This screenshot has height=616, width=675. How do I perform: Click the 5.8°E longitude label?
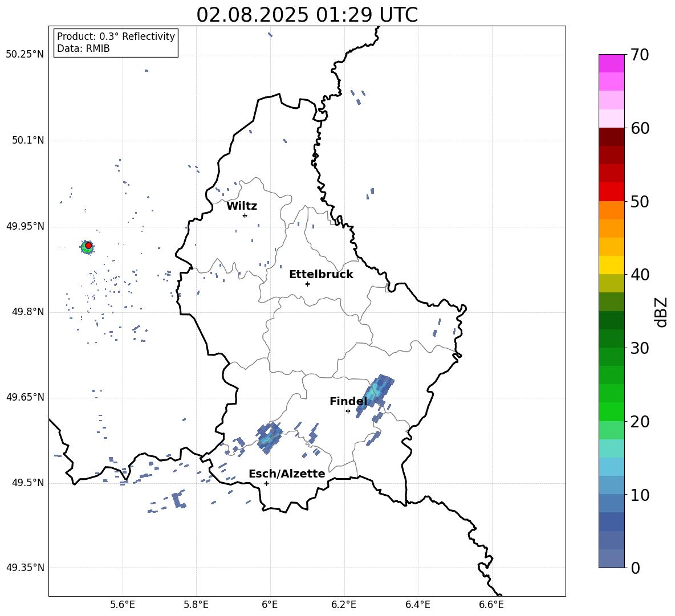pyautogui.click(x=196, y=605)
